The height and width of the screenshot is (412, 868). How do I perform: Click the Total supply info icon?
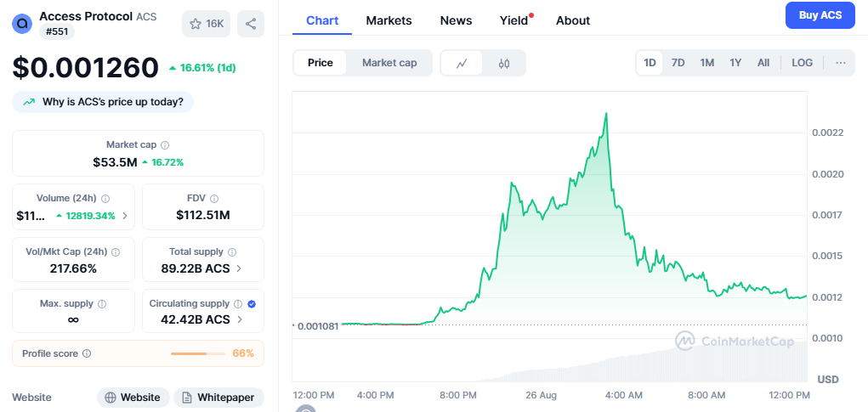tap(232, 252)
